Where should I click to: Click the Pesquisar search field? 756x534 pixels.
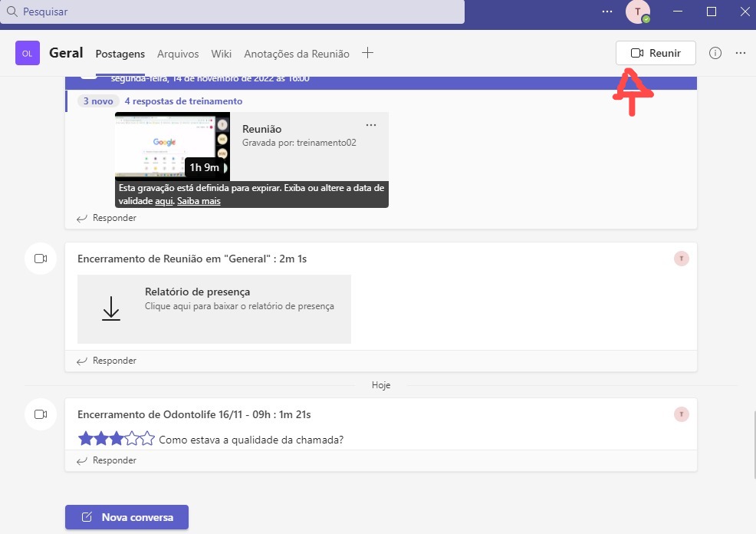[230, 12]
